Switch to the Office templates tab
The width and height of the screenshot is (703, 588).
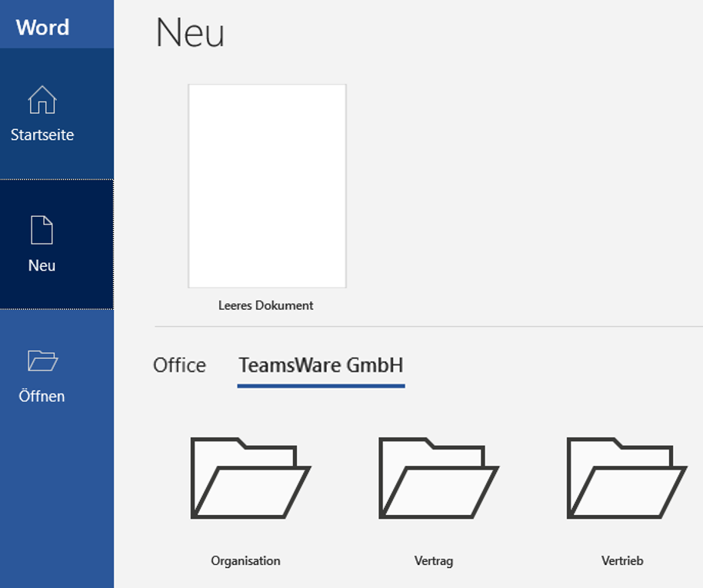(x=180, y=365)
